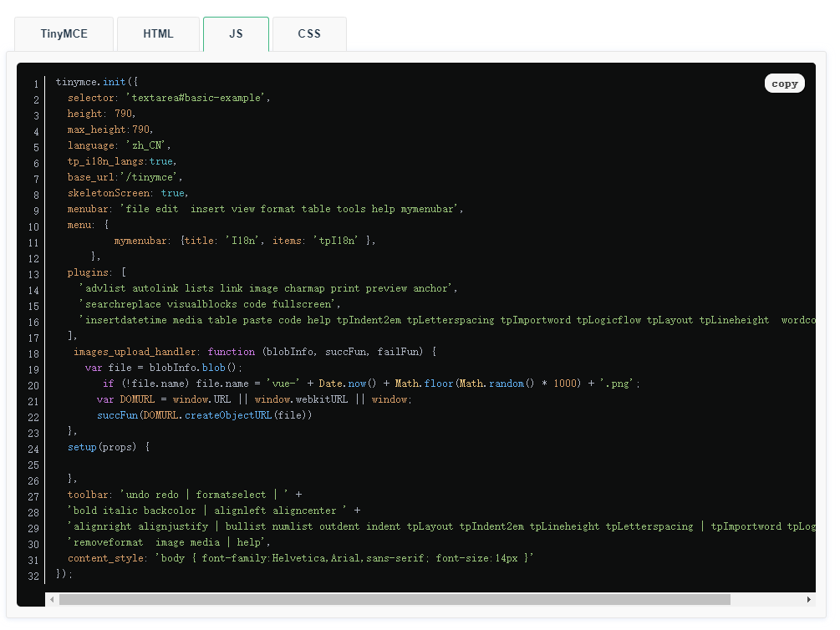Click the 'var file = blobInfo.blob();' line

click(164, 368)
